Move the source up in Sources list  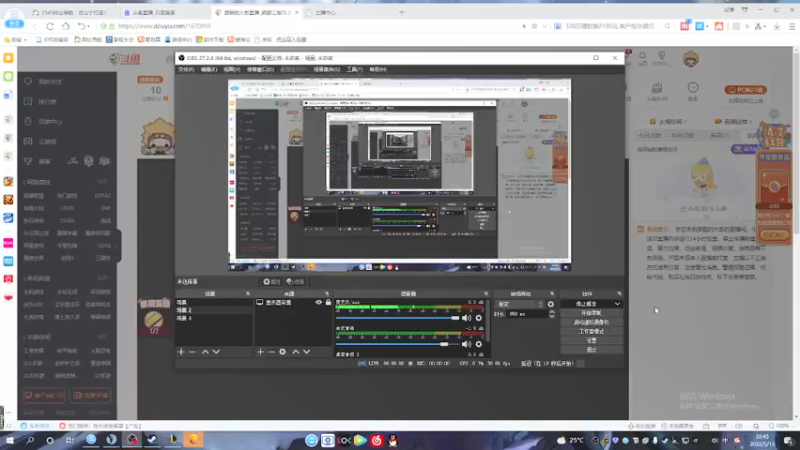coord(295,352)
